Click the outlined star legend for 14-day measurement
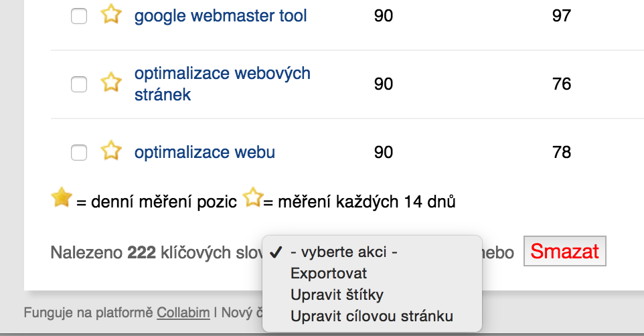 click(x=252, y=197)
